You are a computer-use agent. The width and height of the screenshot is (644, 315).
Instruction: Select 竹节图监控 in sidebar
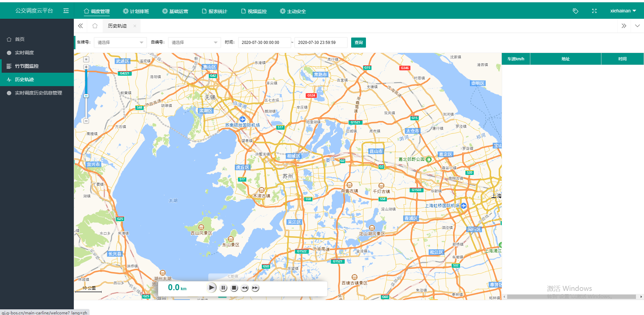pos(27,66)
